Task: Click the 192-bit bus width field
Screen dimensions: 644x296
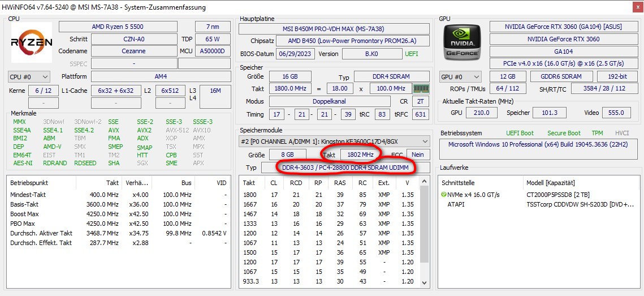Action: point(617,76)
